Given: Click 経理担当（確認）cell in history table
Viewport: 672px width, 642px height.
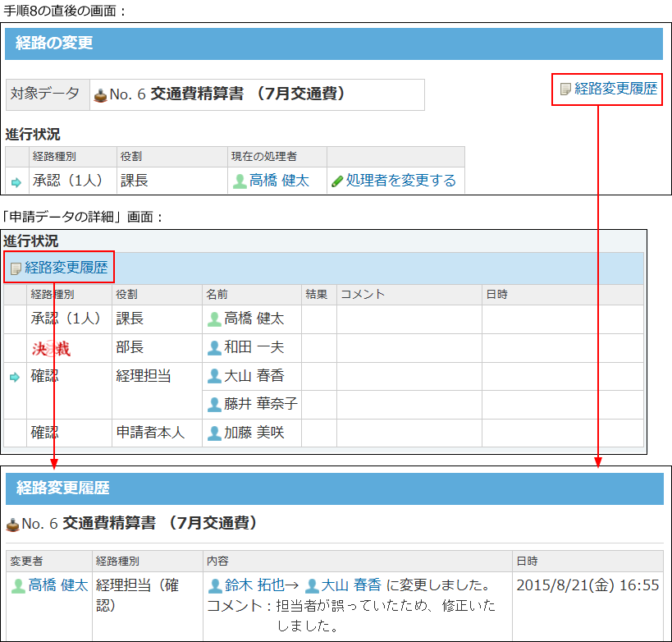Looking at the screenshot, I should click(x=148, y=606).
